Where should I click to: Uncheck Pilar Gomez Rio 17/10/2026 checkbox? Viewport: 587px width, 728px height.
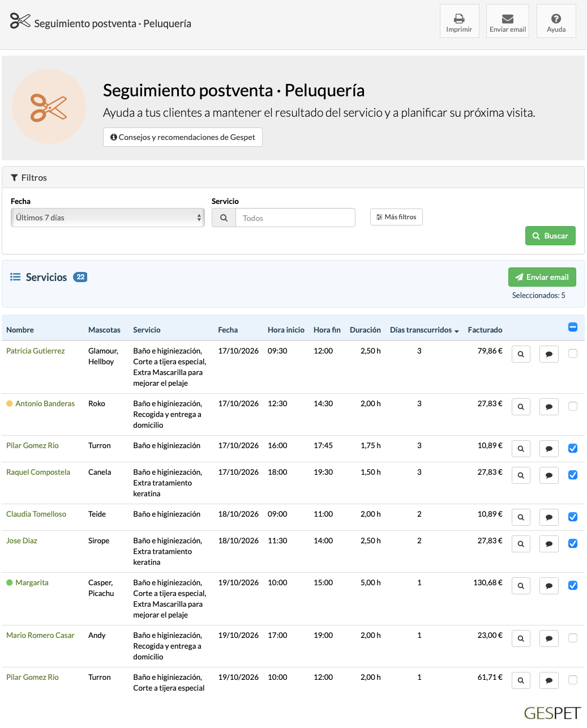point(573,448)
